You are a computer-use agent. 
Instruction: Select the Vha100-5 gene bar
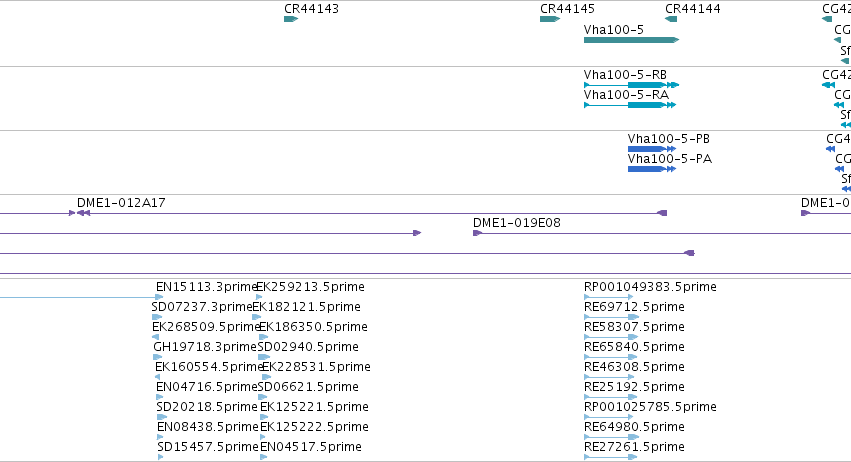(631, 40)
